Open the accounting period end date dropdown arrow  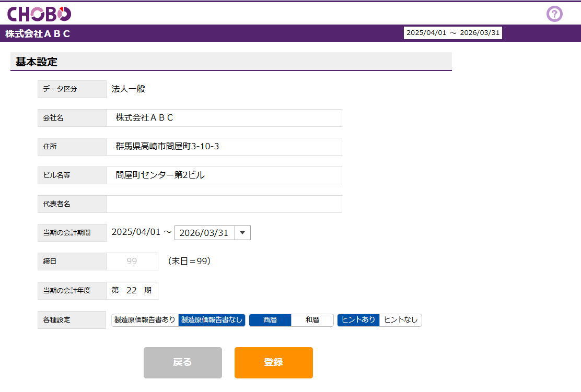click(242, 233)
